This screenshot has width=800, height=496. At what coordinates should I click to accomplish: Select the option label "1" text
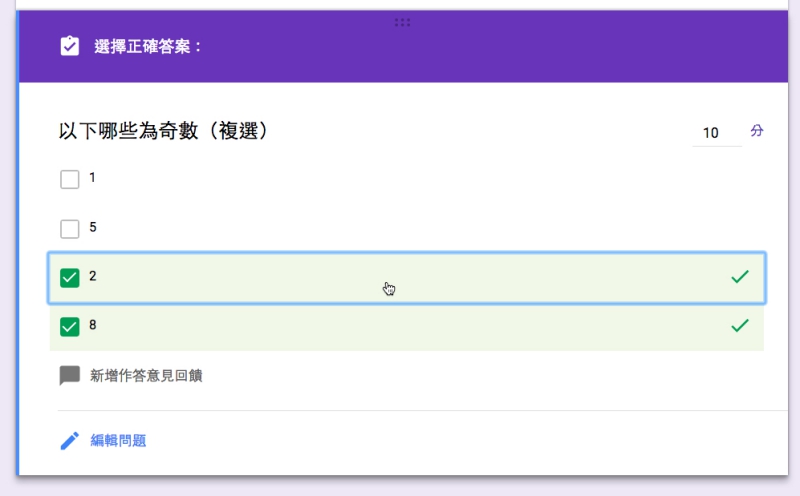(93, 178)
